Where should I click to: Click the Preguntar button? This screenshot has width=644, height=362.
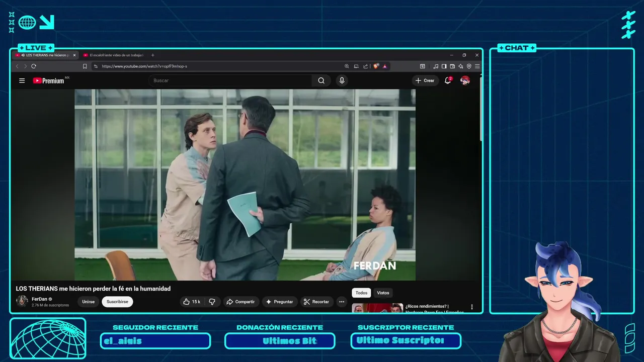pyautogui.click(x=279, y=302)
